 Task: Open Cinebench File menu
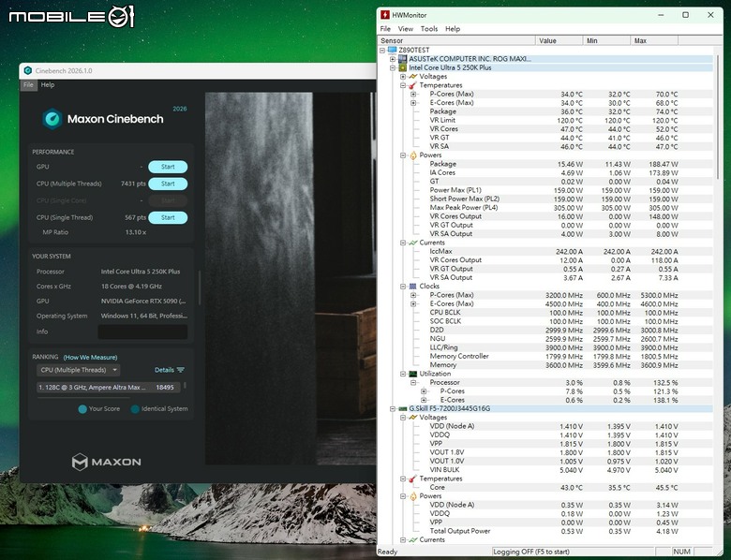(x=28, y=85)
